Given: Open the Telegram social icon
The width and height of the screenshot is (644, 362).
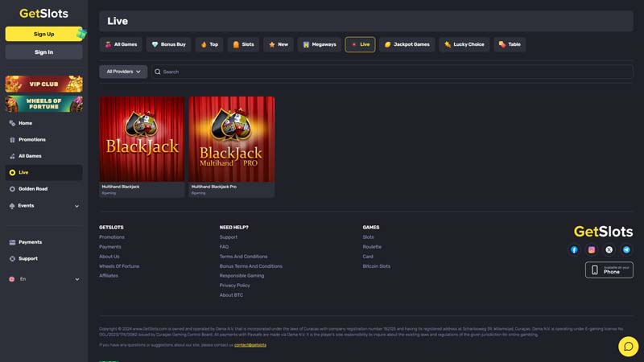Looking at the screenshot, I should (x=626, y=249).
